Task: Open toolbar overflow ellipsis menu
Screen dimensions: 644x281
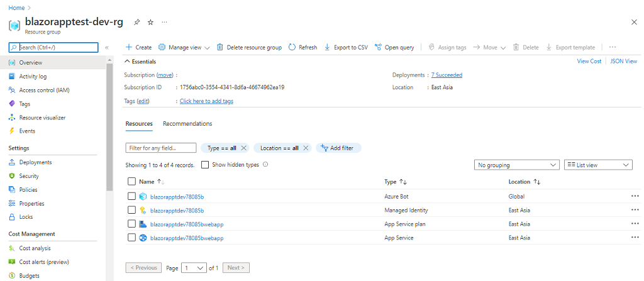Action: pyautogui.click(x=613, y=47)
